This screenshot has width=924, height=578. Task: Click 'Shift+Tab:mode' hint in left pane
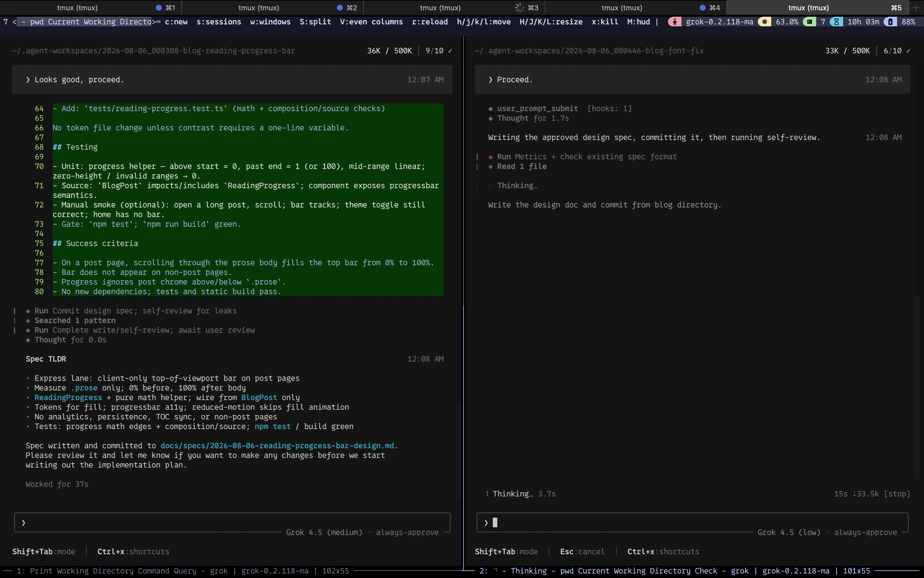pos(44,552)
